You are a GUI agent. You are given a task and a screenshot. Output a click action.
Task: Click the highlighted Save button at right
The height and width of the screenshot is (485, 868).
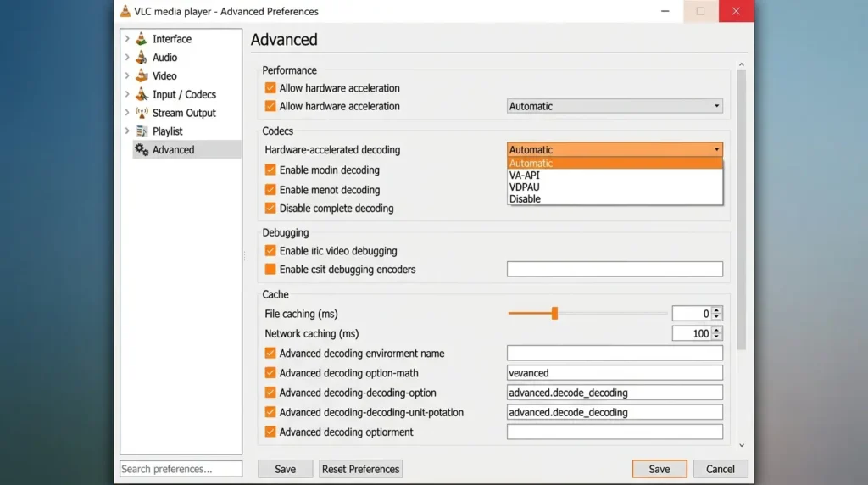(x=659, y=468)
